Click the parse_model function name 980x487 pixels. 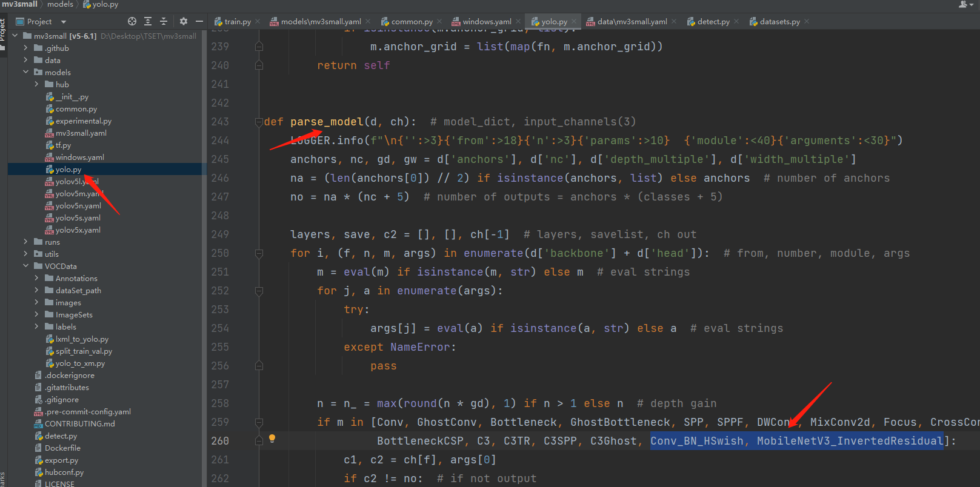pyautogui.click(x=327, y=122)
